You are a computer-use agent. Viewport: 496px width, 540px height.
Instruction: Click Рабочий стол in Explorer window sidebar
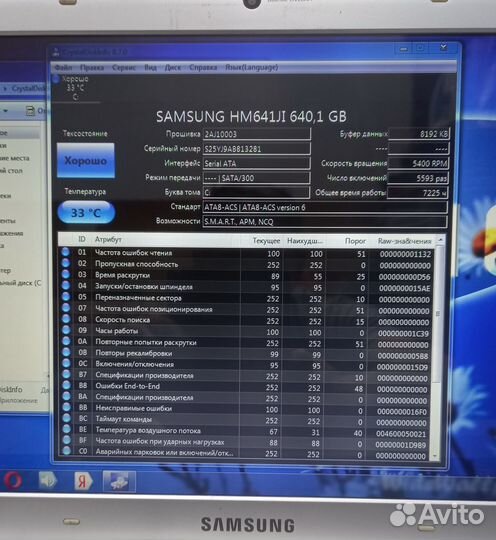[x=11, y=170]
